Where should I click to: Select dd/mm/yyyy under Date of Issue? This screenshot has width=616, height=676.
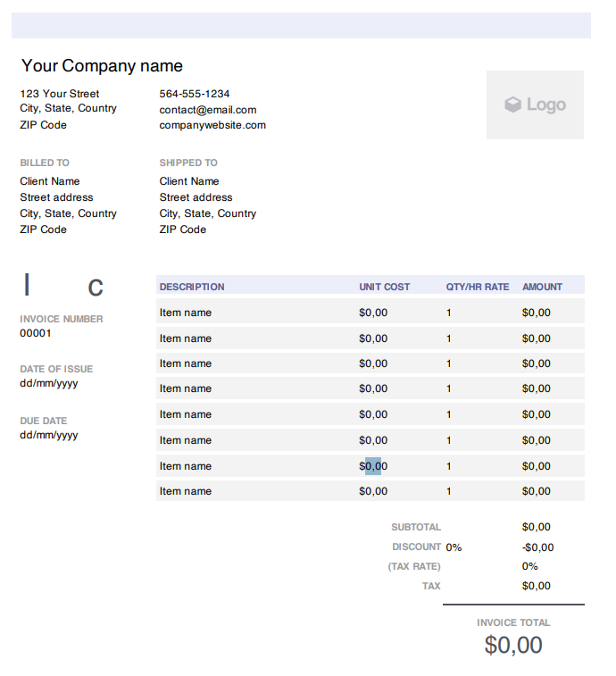(x=49, y=384)
